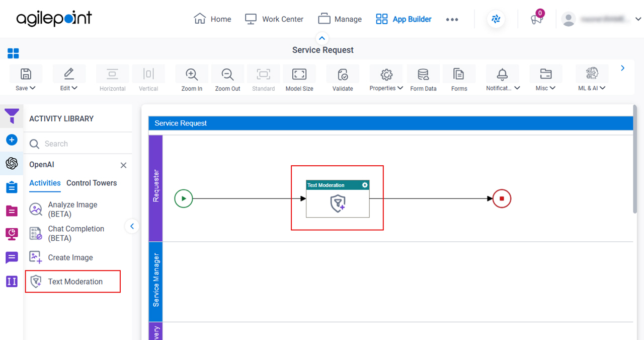Click the green start event node
Viewport: 644px width, 340px height.
184,198
